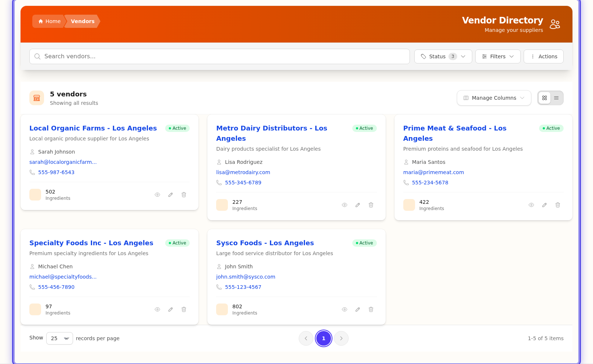This screenshot has width=593, height=364.
Task: Open the Manage Columns dropdown
Action: (494, 98)
